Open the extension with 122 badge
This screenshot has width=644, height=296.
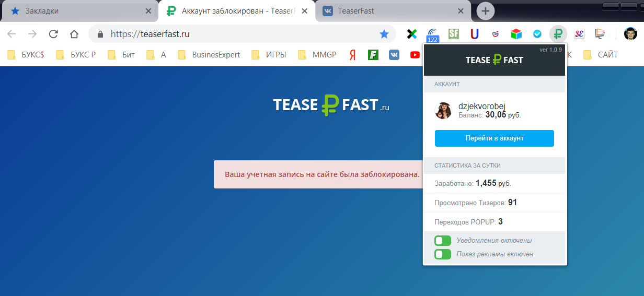tap(433, 34)
